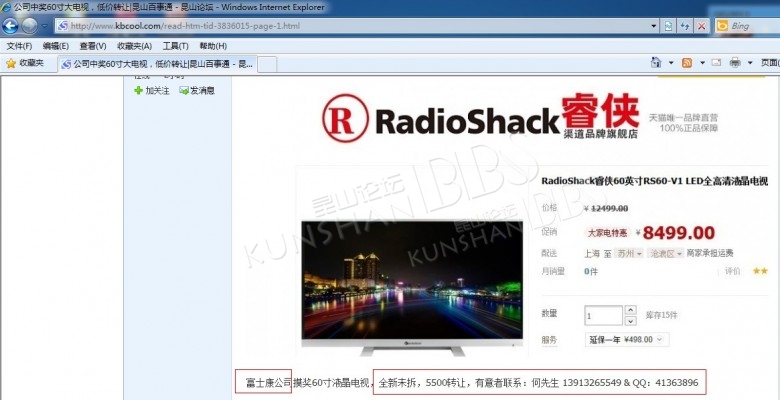Click the quantity input field

[604, 316]
